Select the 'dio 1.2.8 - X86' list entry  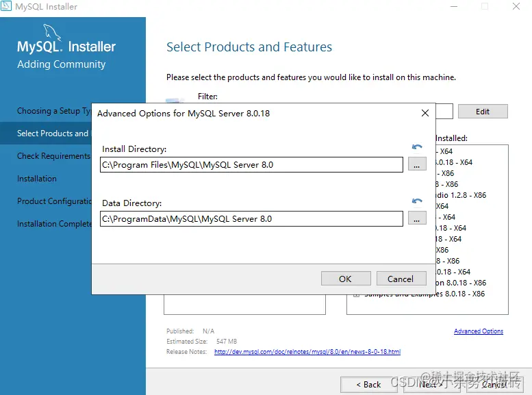(x=461, y=195)
